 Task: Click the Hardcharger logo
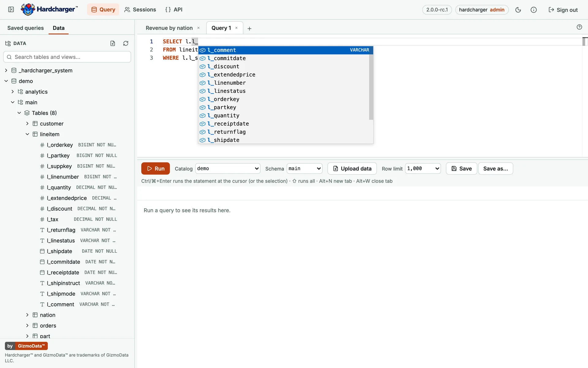pos(49,10)
